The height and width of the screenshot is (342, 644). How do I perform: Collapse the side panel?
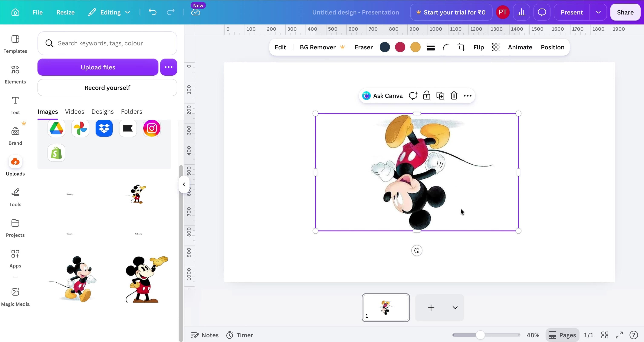point(184,184)
